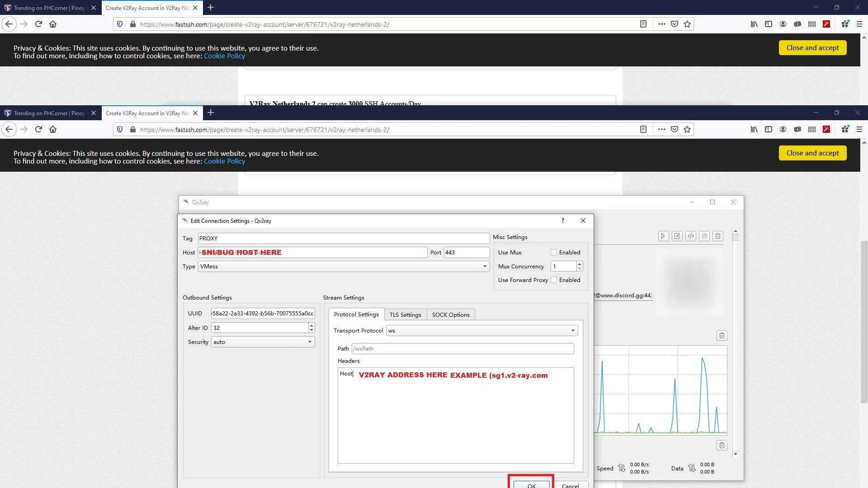Click Qv2ray panel scrollbar up arrow
The width and height of the screenshot is (868, 488).
(x=736, y=231)
